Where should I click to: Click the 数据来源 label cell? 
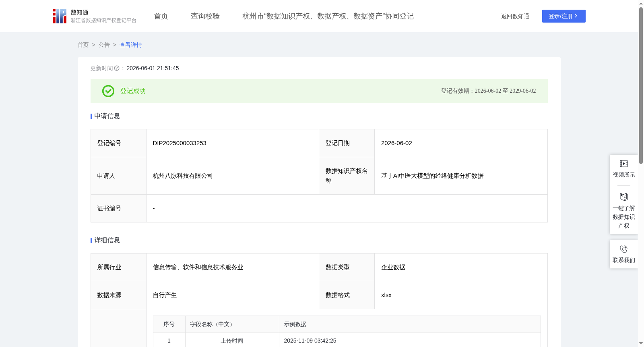119,295
